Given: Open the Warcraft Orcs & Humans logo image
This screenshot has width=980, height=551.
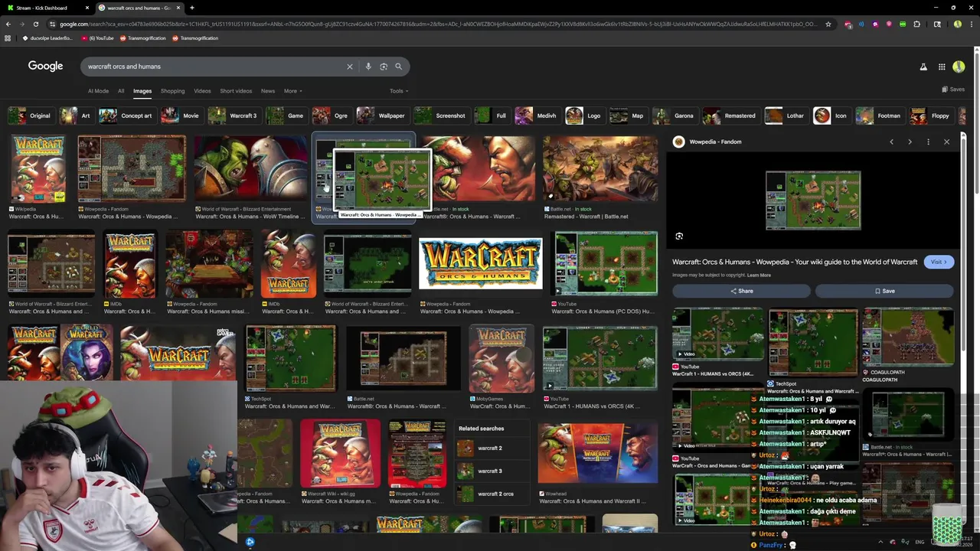Looking at the screenshot, I should tap(480, 264).
